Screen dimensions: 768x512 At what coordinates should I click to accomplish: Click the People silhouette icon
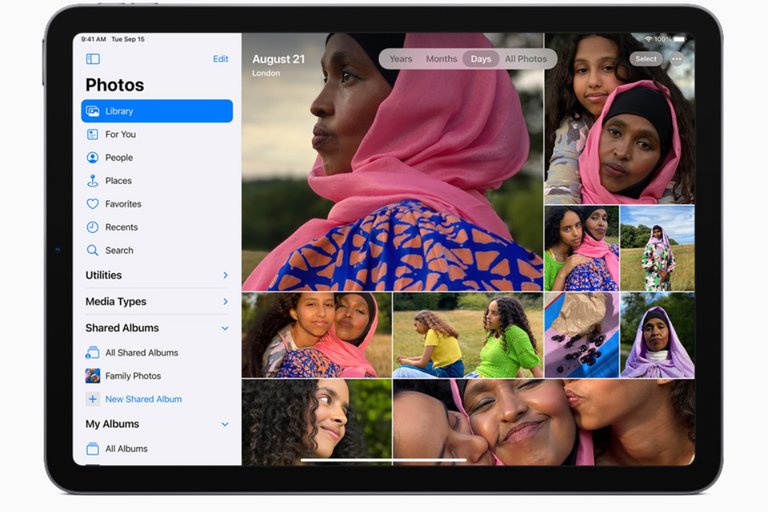point(93,157)
